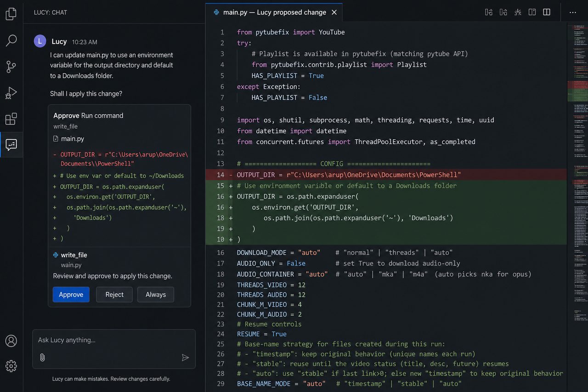This screenshot has height=392, width=588.
Task: Click the LUCY: CHAT panel title
Action: coord(51,12)
